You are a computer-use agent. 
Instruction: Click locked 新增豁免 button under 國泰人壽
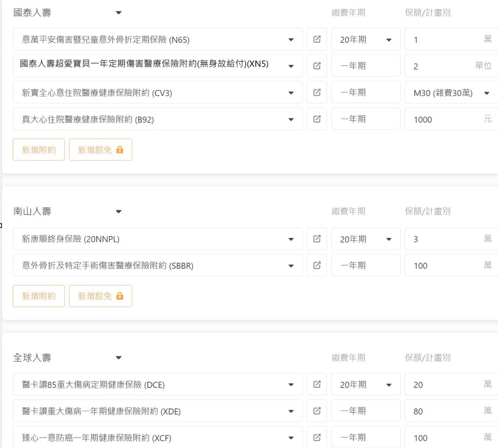100,150
